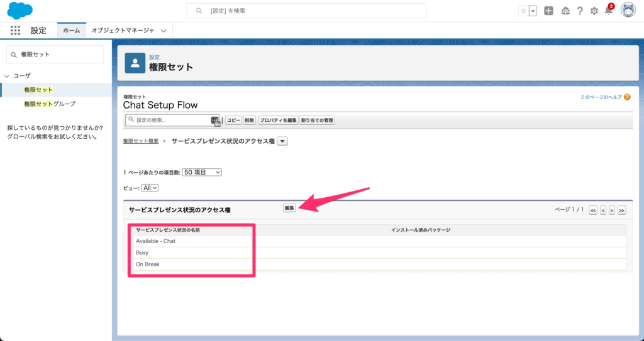Open the App Launcher grid icon
The width and height of the screenshot is (644, 341).
tap(15, 30)
